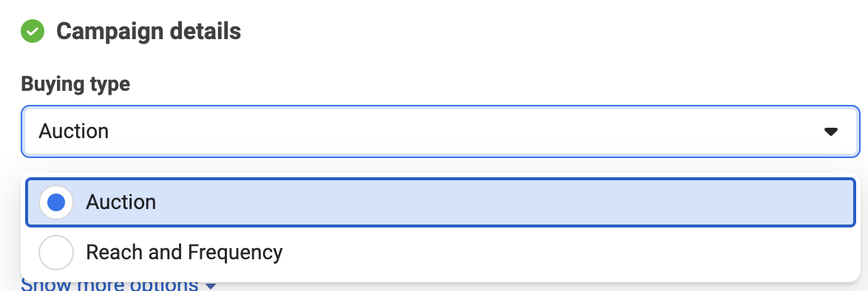
Task: Pick the empty circle next to Reach and Frequency
Action: pyautogui.click(x=56, y=253)
